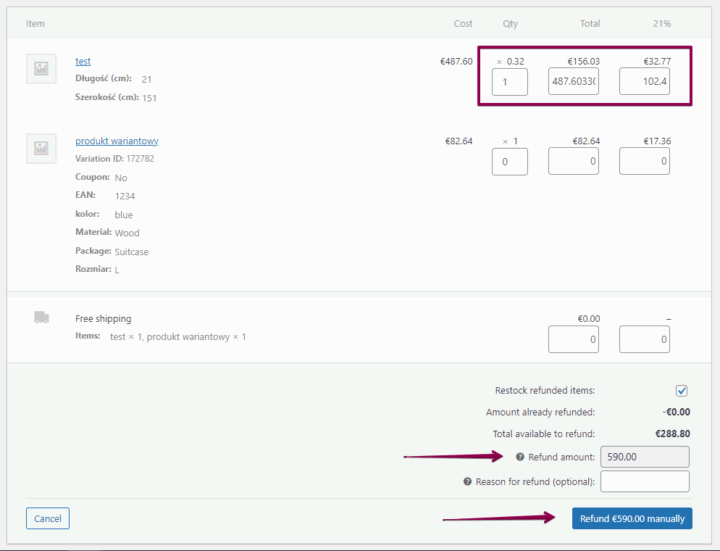The image size is (720, 551).
Task: Click the refund tax field for test item
Action: pyautogui.click(x=644, y=81)
